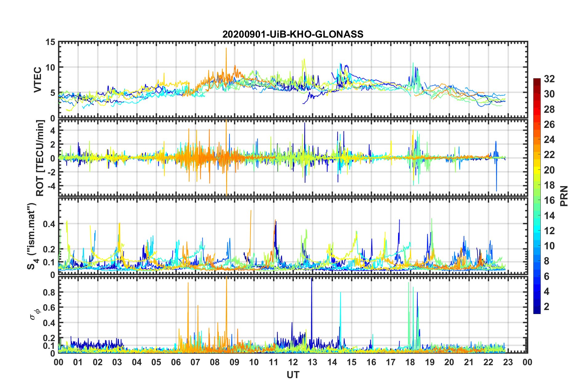Click colorbar tick label 18

coord(549,185)
